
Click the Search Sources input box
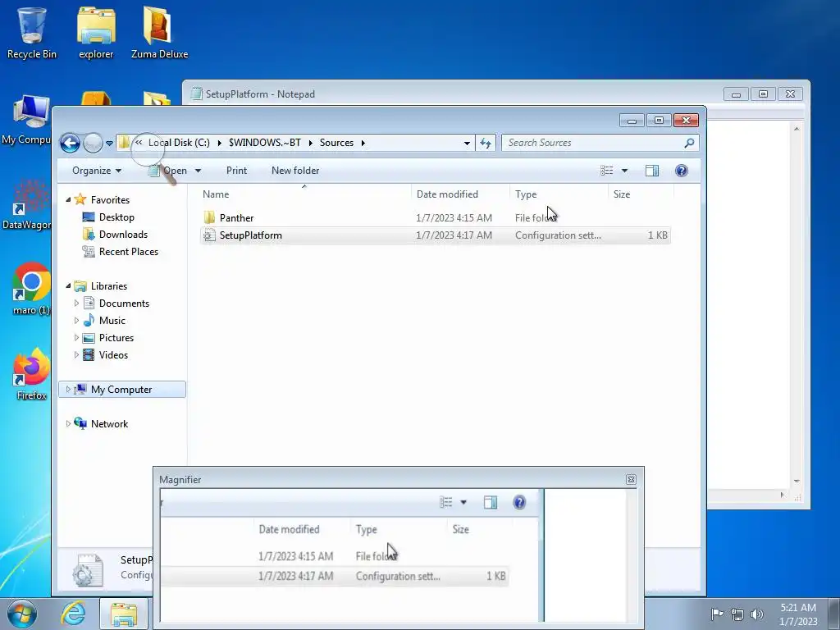[x=595, y=143]
